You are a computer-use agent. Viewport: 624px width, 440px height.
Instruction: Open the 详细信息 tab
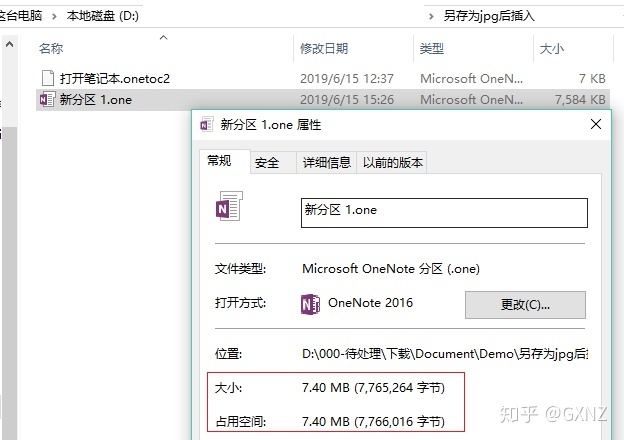(x=326, y=163)
